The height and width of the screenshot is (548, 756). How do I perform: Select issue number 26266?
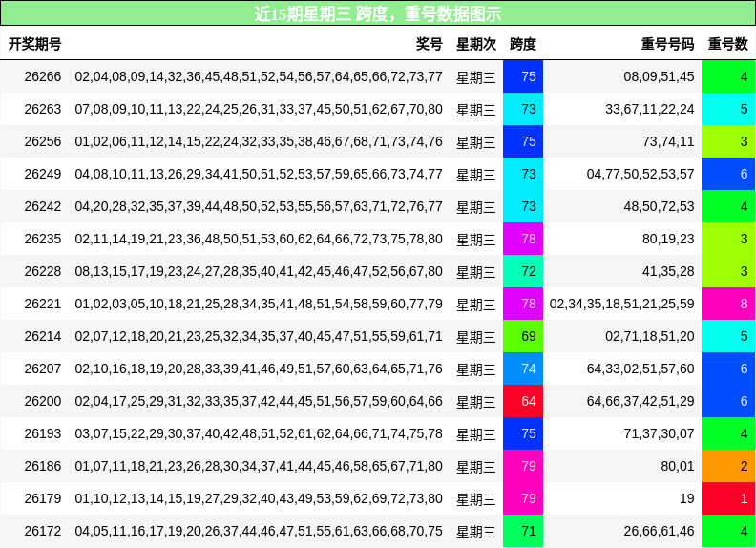click(x=43, y=76)
